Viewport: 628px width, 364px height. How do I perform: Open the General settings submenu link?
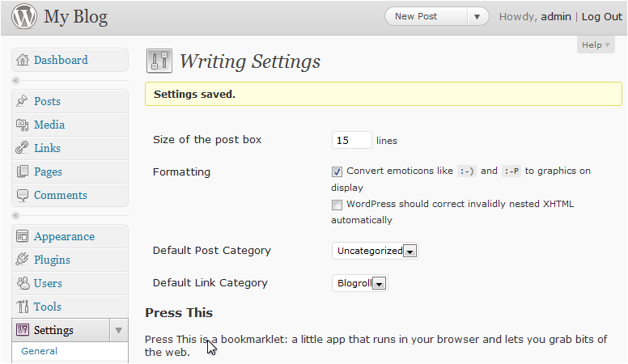coord(39,351)
